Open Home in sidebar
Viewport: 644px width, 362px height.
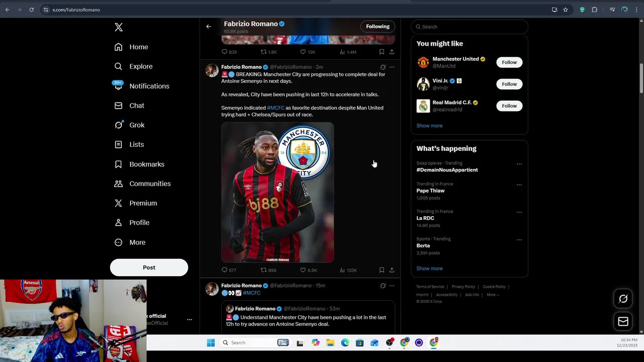click(x=131, y=47)
